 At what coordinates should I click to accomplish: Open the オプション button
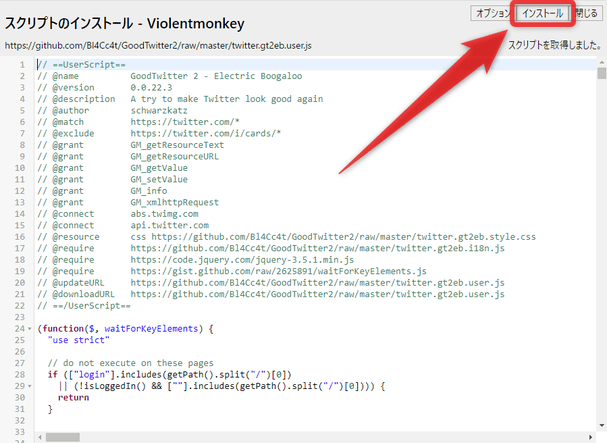493,14
